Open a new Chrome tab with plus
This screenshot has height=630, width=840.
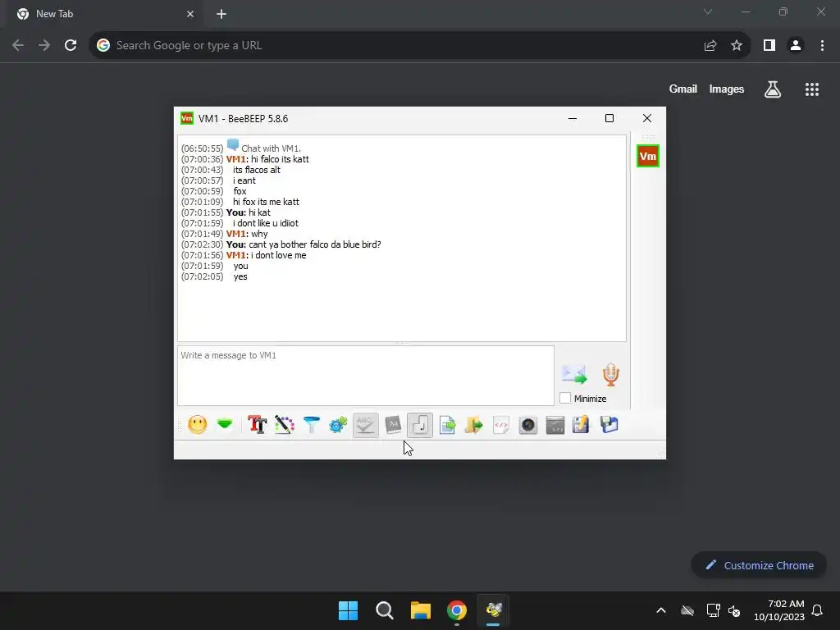[x=221, y=14]
